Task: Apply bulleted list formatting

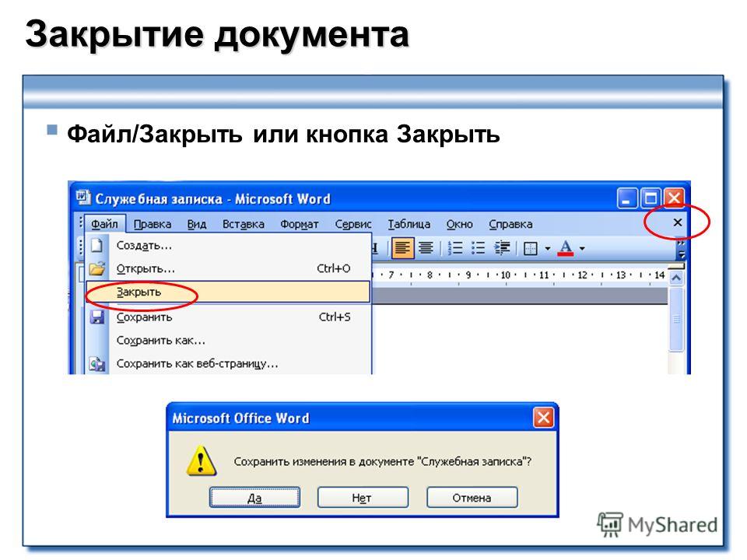Action: point(478,248)
